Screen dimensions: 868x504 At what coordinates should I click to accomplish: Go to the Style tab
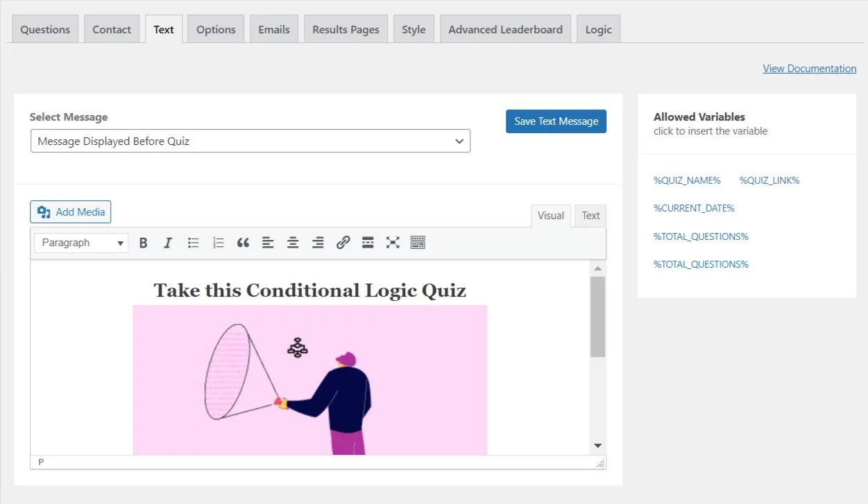coord(414,29)
